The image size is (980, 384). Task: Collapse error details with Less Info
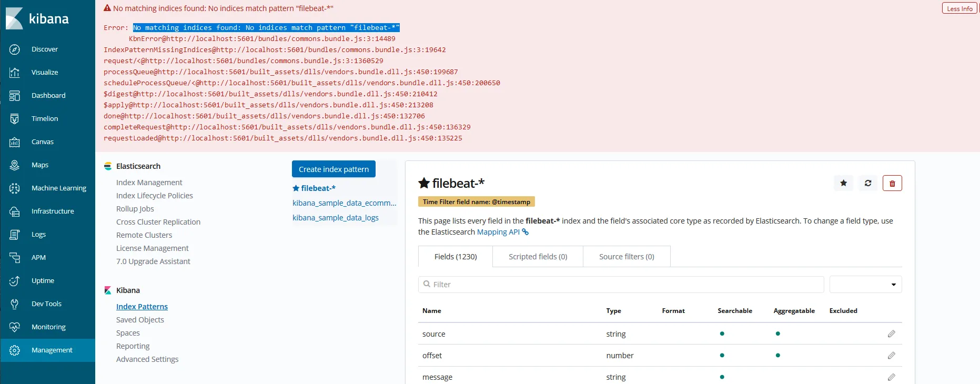point(959,8)
